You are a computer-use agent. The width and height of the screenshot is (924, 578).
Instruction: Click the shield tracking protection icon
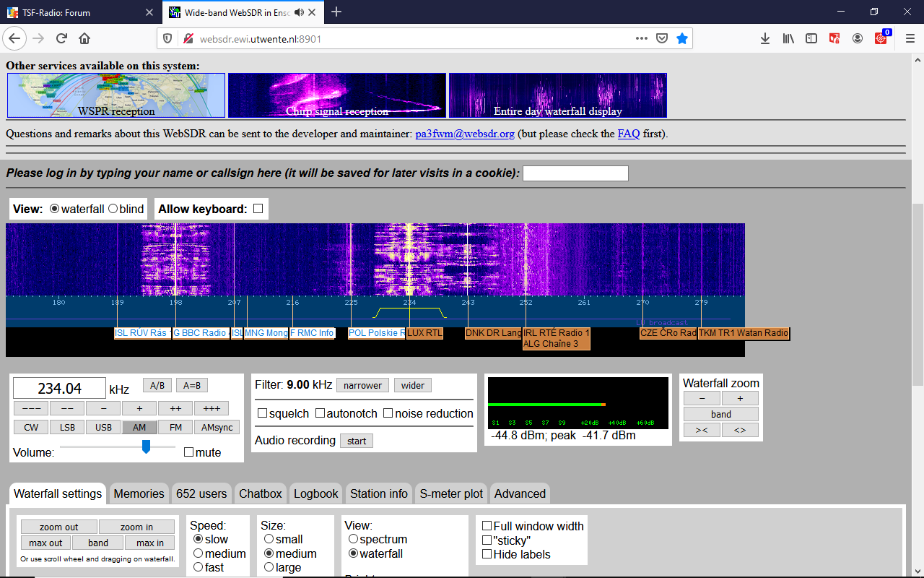coord(167,38)
